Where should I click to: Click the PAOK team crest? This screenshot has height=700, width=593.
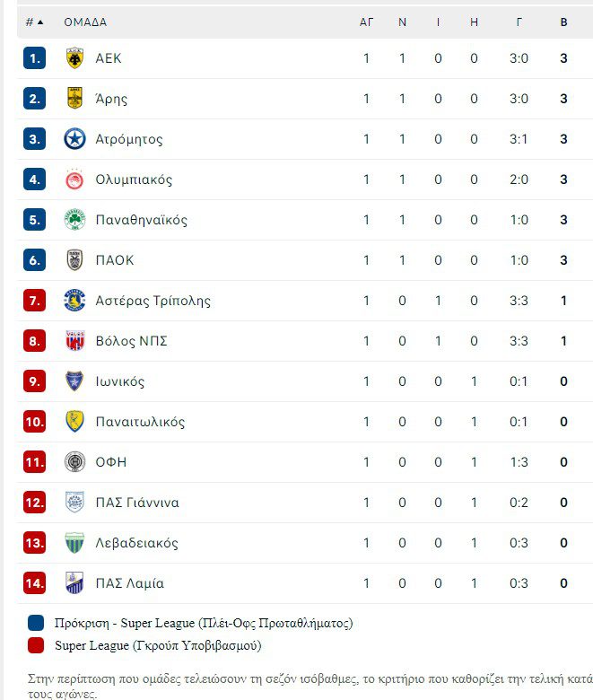pos(74,260)
